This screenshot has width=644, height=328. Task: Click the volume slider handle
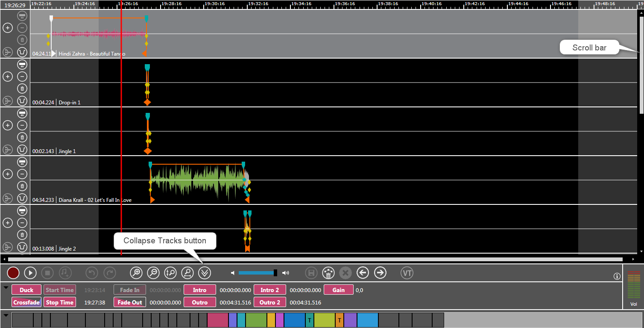tap(275, 273)
